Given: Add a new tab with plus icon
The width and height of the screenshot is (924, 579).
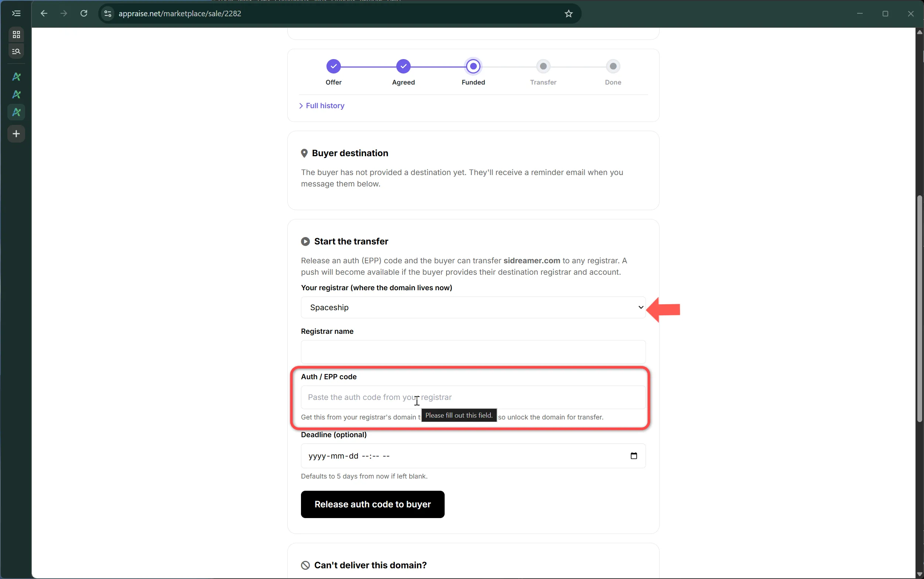Looking at the screenshot, I should [x=16, y=134].
